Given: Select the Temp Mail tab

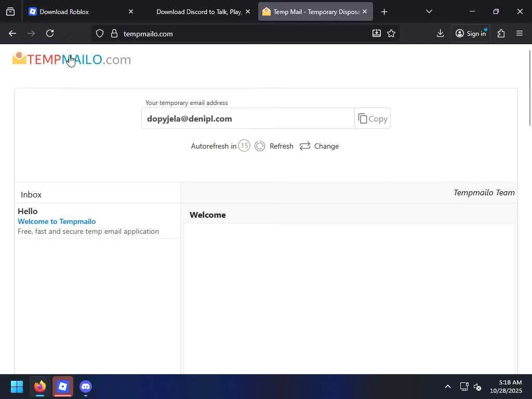Looking at the screenshot, I should [x=315, y=12].
